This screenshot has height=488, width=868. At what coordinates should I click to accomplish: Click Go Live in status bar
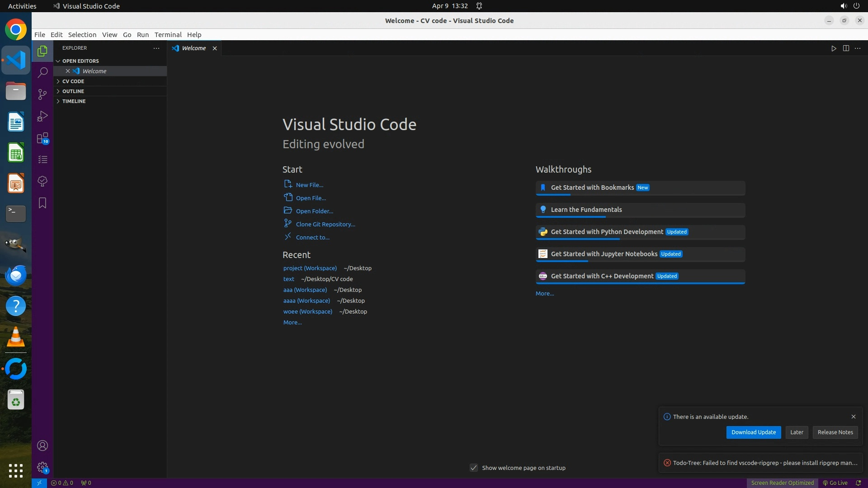pyautogui.click(x=835, y=483)
